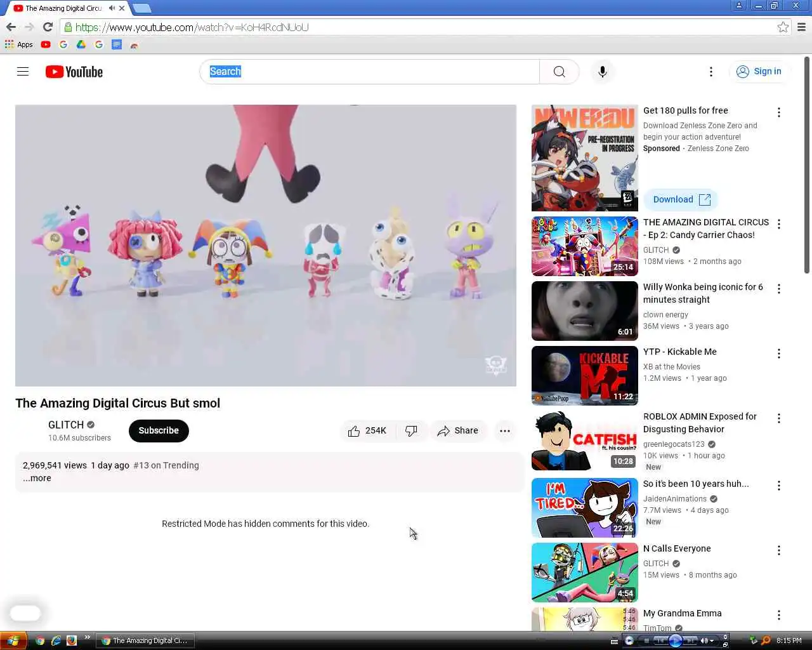Viewport: 812px width, 650px height.
Task: Subscribe to the GLITCH channel
Action: coord(159,430)
